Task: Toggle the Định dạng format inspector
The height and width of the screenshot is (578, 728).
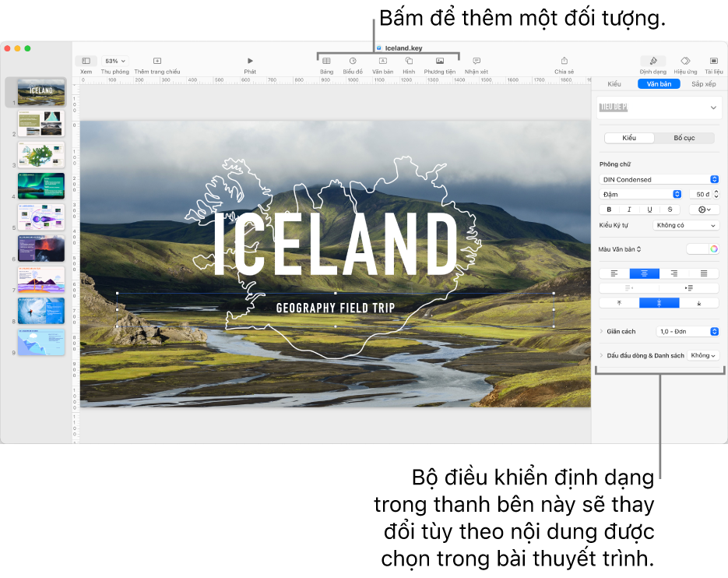Action: 652,61
